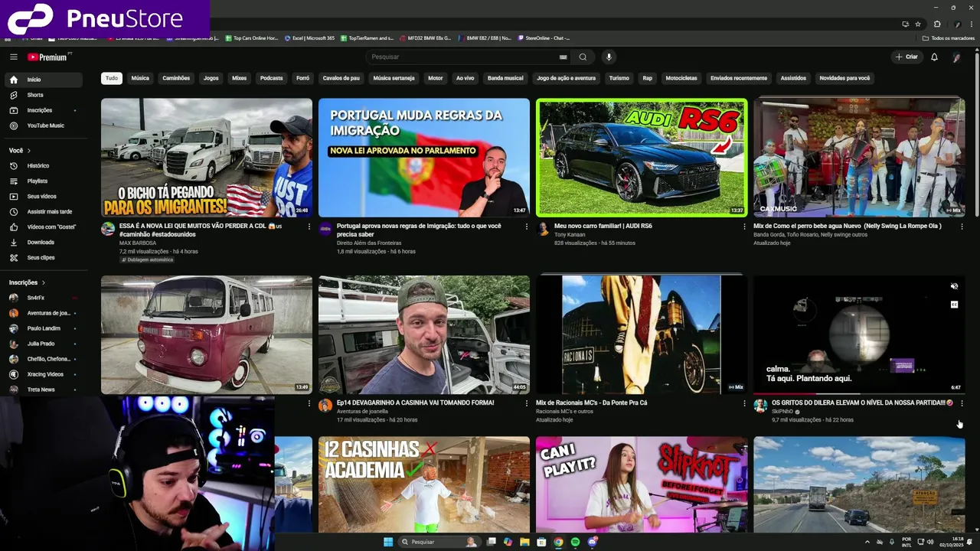Open the notifications bell
The width and height of the screenshot is (980, 551).
click(934, 57)
